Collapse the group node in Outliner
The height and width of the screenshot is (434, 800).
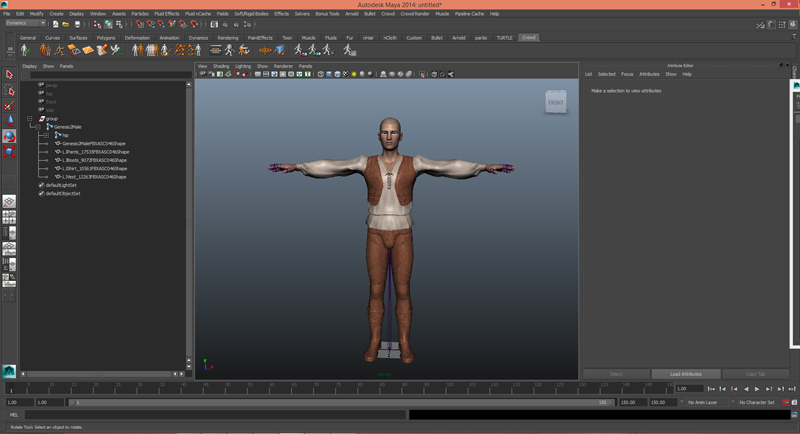(31, 119)
